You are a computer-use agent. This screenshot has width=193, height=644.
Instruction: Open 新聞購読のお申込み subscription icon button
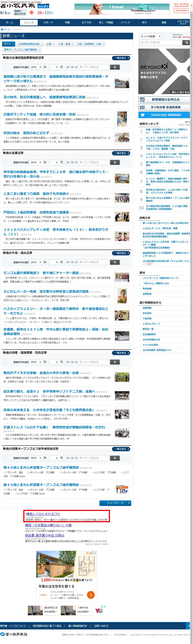[142, 100]
